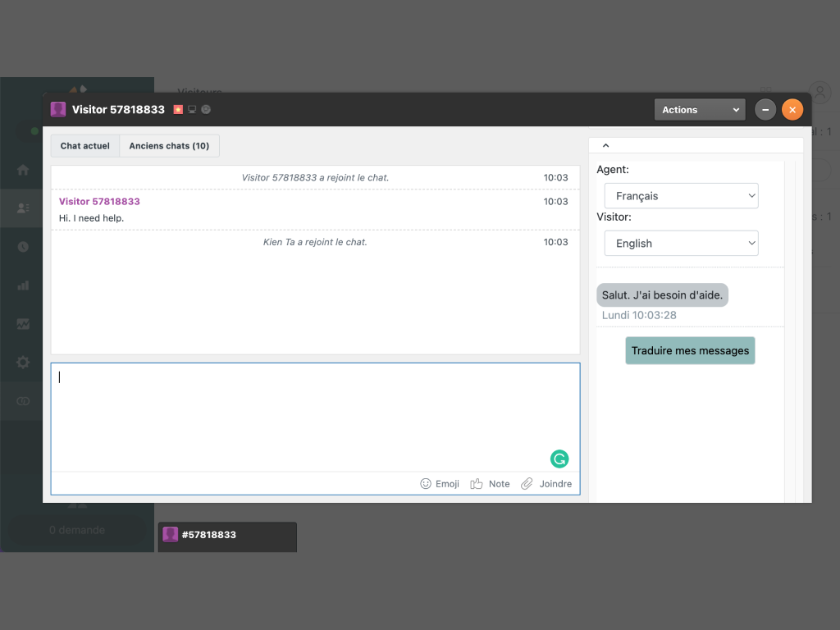Add a Note using the thumbs-up icon

pyautogui.click(x=478, y=484)
